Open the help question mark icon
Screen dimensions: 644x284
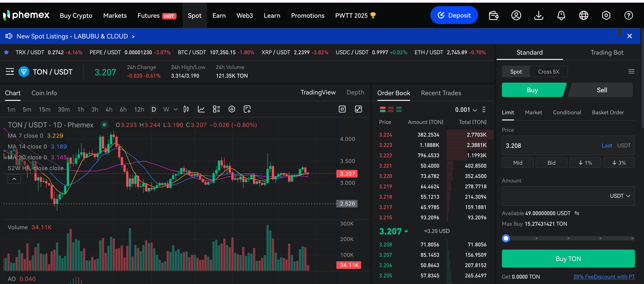[x=628, y=16]
